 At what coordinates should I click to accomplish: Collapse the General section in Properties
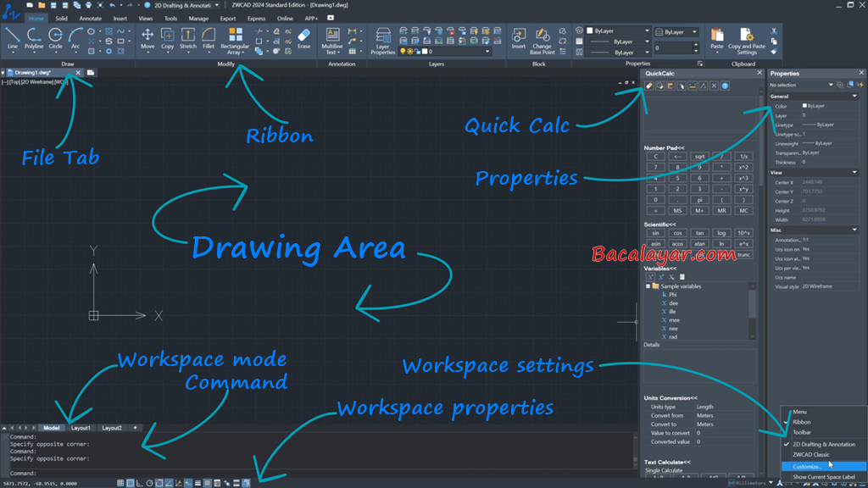tap(854, 97)
